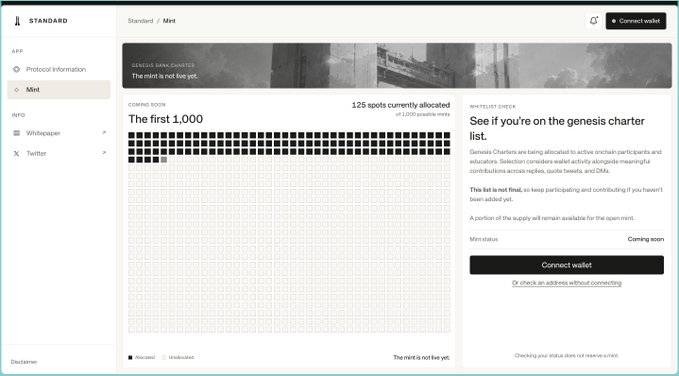
Task: Click '125 spots currently allocated' text
Action: pyautogui.click(x=401, y=105)
